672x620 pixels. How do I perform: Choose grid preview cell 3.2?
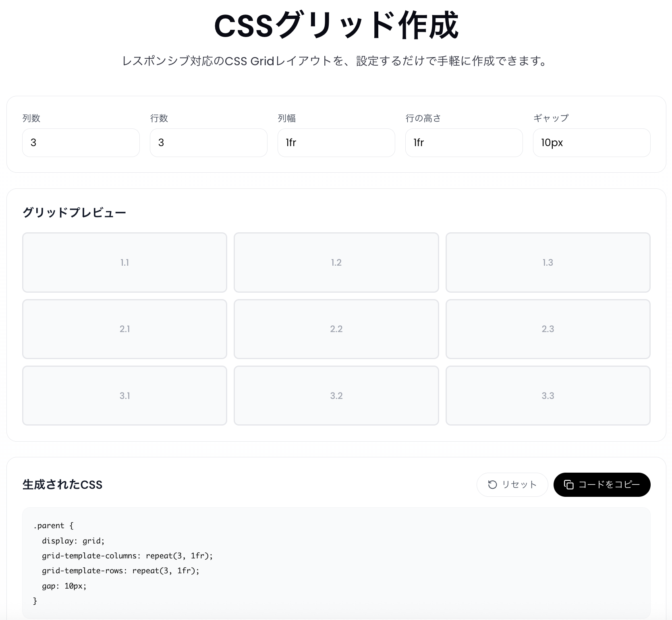coord(336,396)
